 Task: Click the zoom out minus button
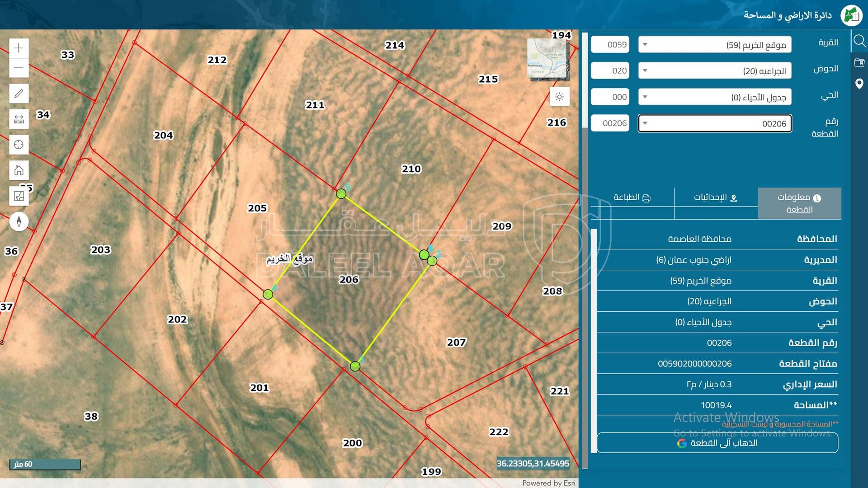pyautogui.click(x=19, y=68)
